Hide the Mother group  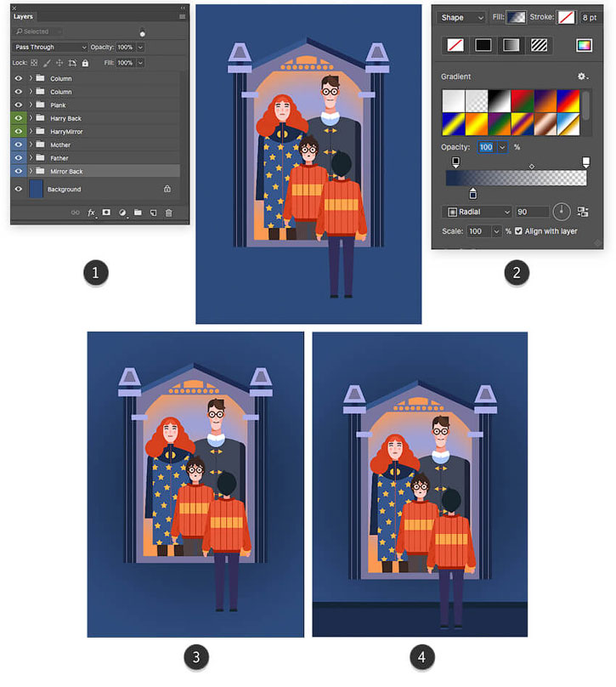[x=19, y=145]
